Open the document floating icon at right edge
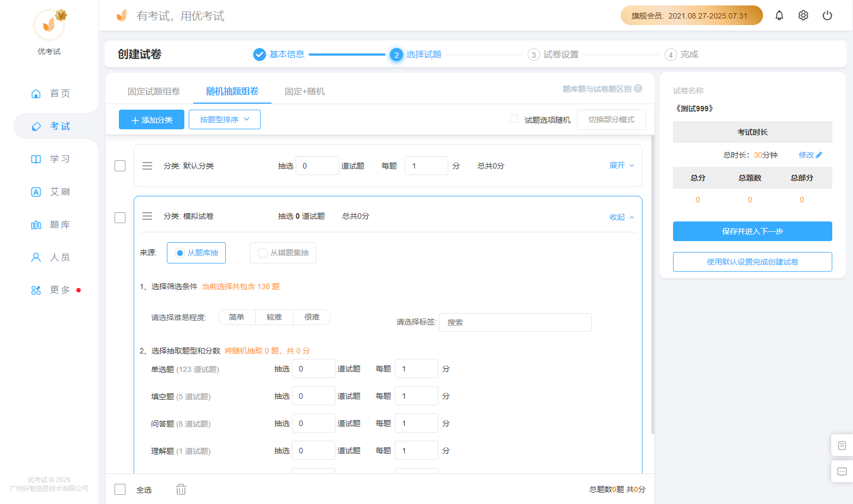The width and height of the screenshot is (853, 504). click(842, 445)
